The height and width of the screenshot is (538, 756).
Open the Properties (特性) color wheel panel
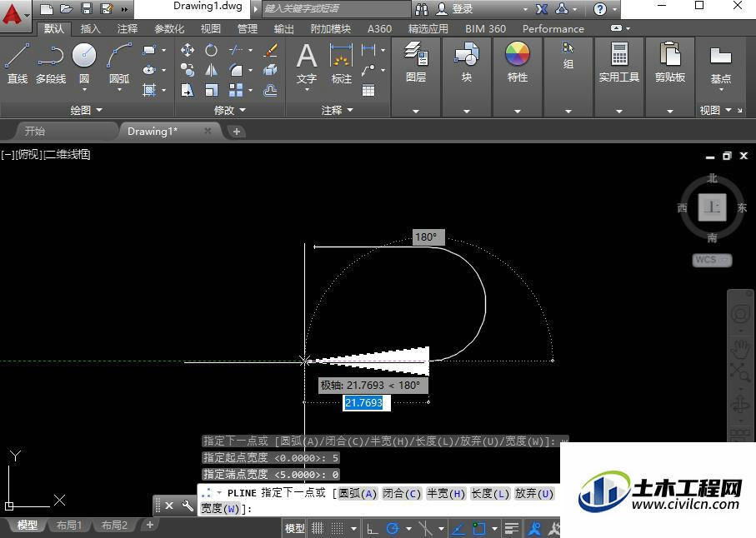518,62
